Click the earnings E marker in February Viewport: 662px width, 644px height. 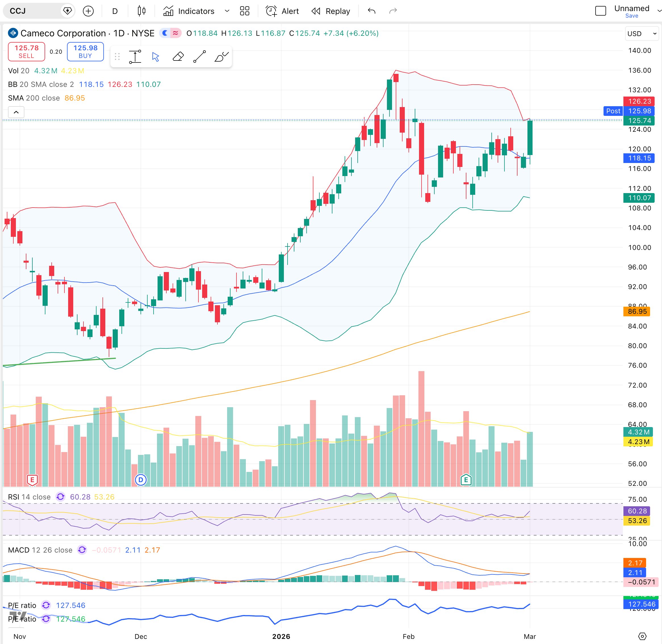466,479
